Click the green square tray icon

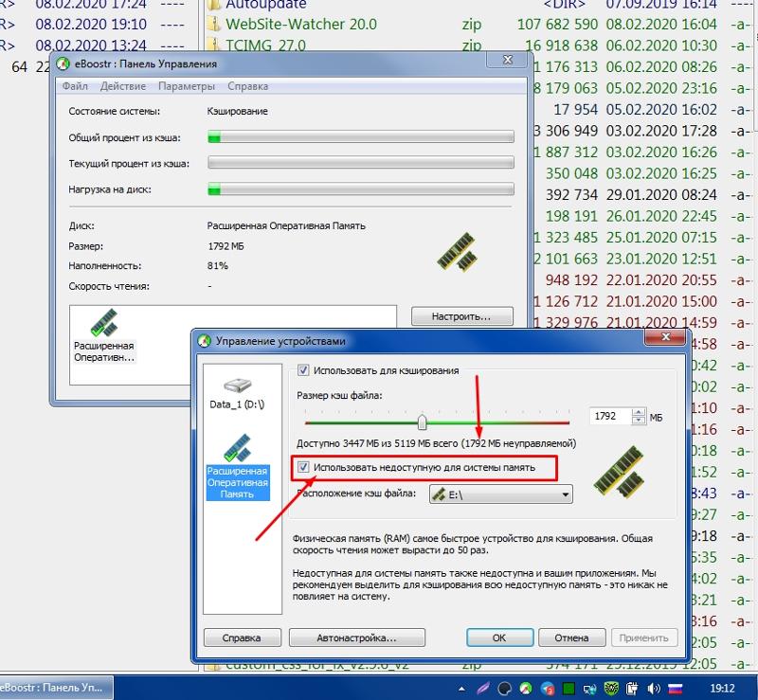tap(569, 688)
